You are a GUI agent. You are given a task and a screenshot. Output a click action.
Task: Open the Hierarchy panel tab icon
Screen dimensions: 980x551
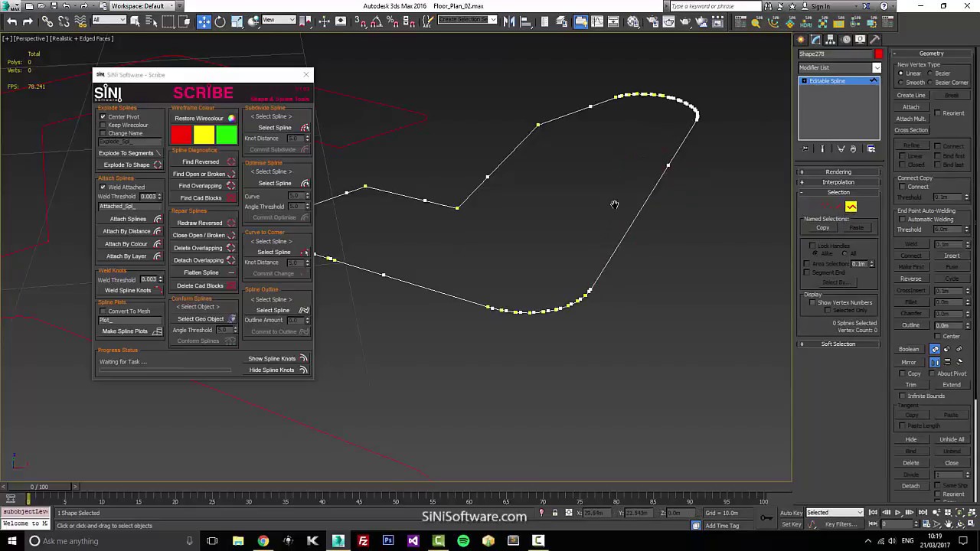831,40
